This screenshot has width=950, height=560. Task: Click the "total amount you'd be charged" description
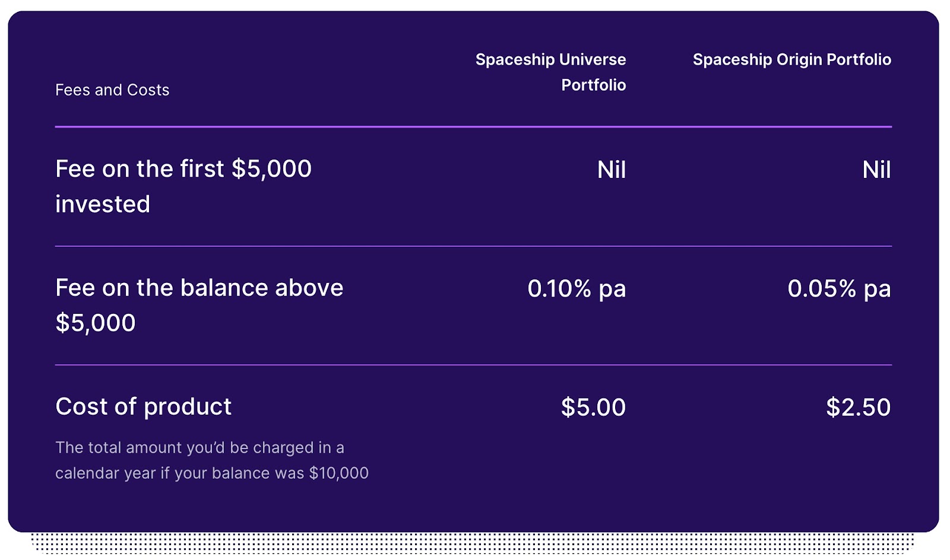199,448
